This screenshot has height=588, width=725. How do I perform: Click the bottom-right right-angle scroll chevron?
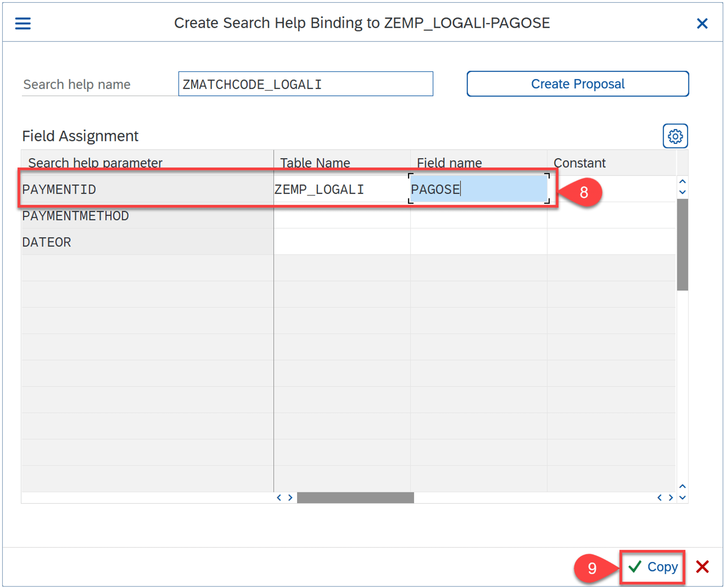coord(670,498)
